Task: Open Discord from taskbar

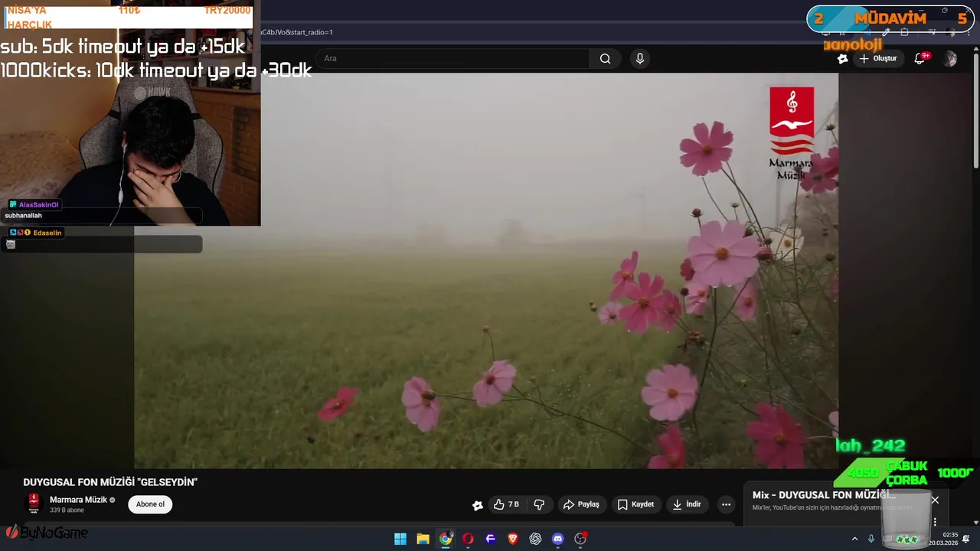Action: (558, 539)
